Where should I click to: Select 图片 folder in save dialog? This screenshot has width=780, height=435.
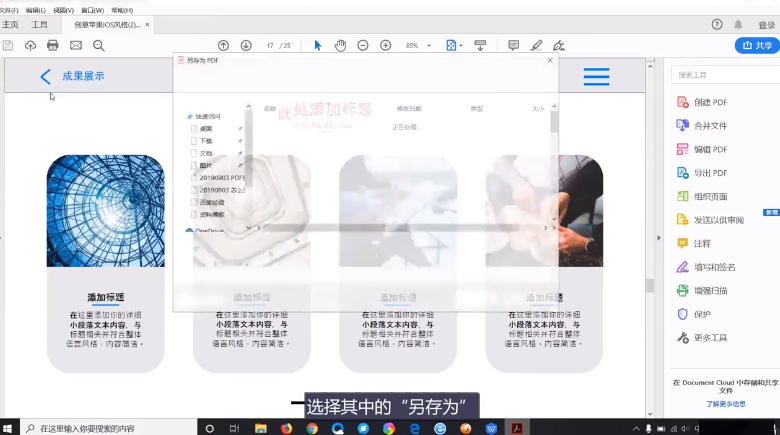point(206,165)
